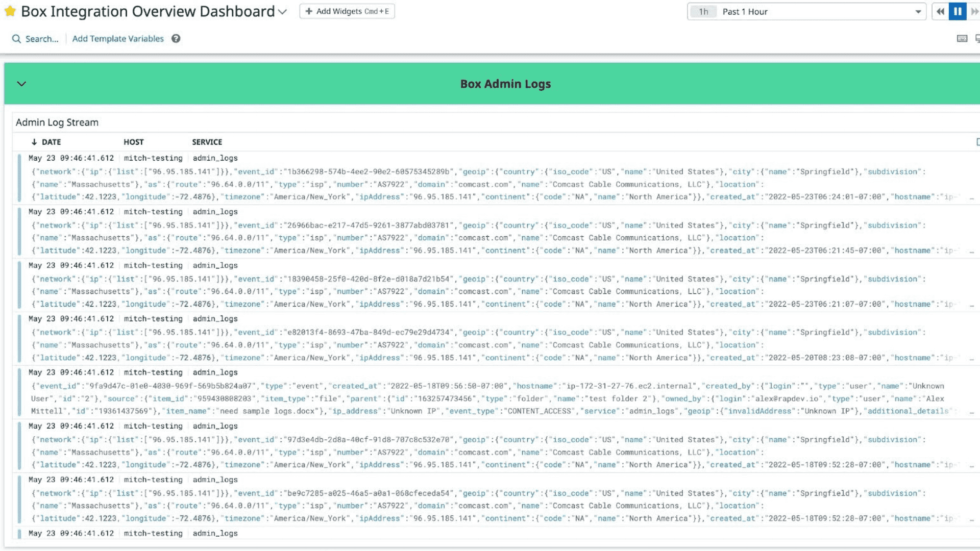Sort logs by the DATE column
The width and height of the screenshot is (980, 551).
pyautogui.click(x=51, y=142)
